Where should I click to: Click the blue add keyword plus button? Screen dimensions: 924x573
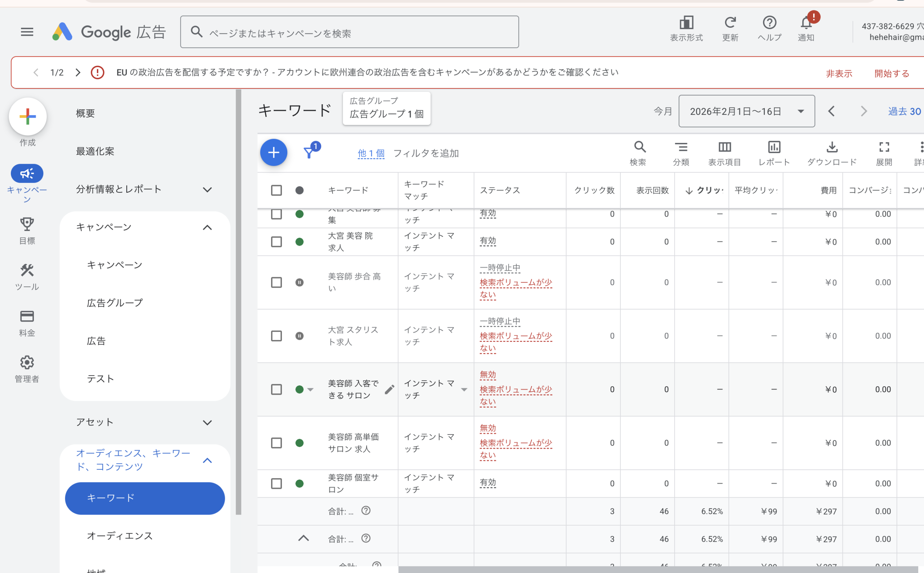[273, 152]
